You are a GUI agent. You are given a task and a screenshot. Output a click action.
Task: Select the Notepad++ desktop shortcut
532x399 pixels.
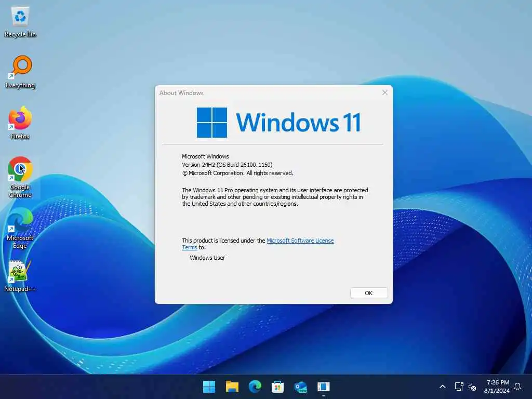[20, 275]
